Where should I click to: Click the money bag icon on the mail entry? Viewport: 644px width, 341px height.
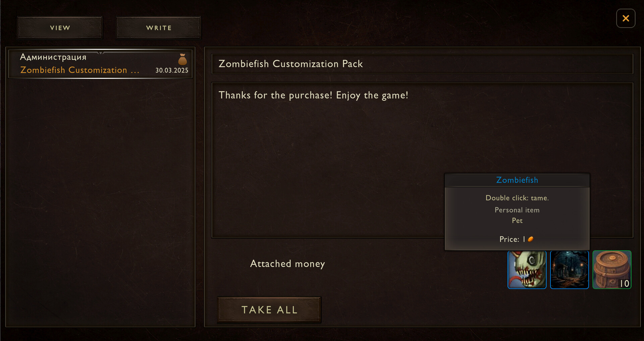182,59
